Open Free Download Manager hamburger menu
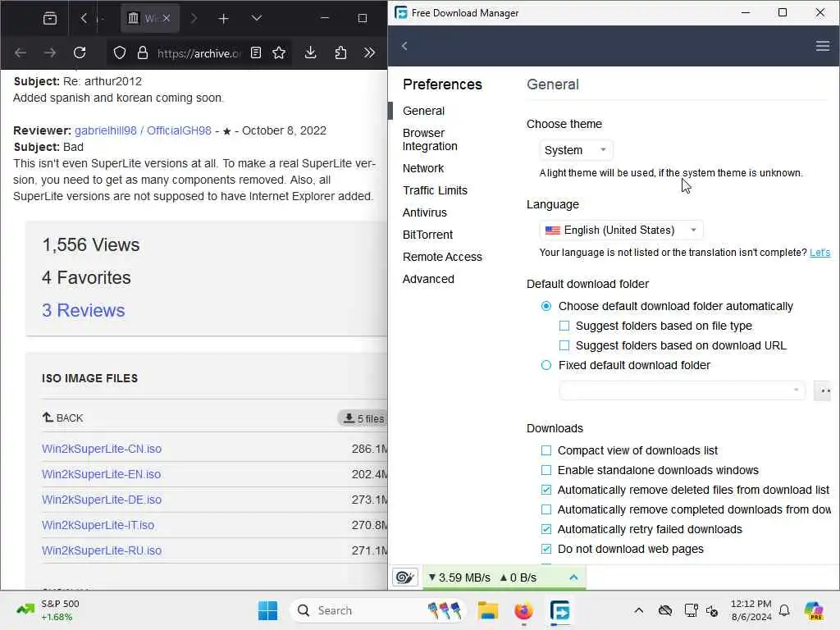This screenshot has height=630, width=840. click(822, 46)
